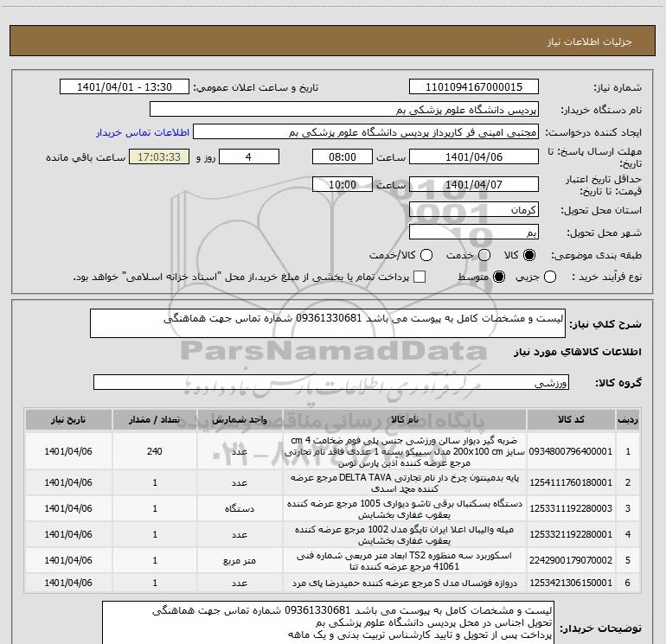The width and height of the screenshot is (666, 644).
Task: Click the delivery city field بم
Action: 474,233
